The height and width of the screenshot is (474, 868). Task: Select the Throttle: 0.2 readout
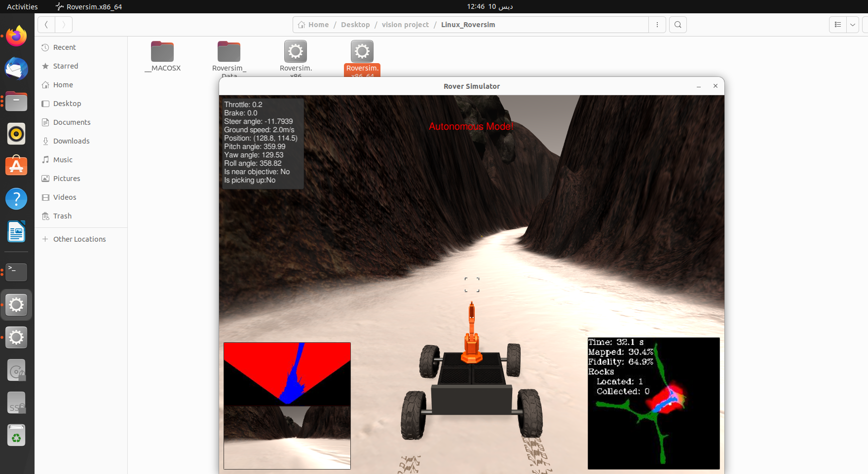point(243,105)
